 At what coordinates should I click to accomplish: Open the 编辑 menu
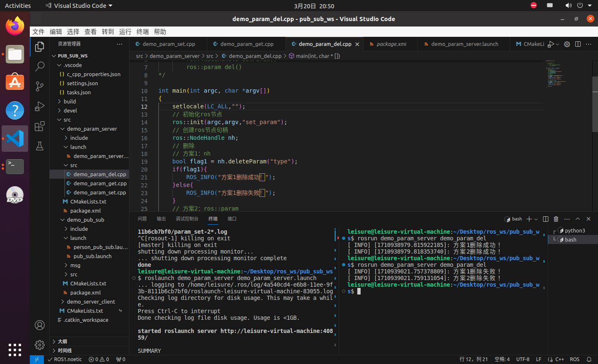(56, 32)
